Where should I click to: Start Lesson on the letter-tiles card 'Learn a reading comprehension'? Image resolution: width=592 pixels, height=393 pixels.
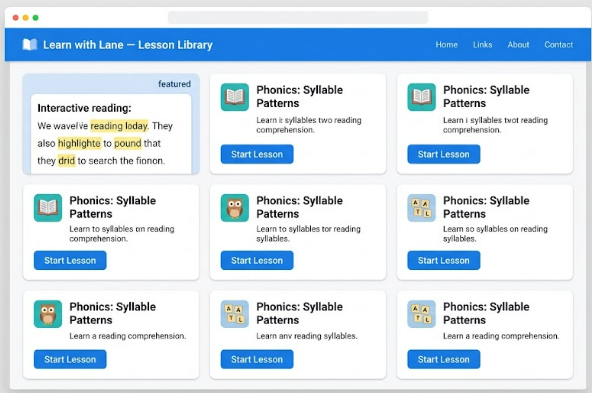[444, 359]
